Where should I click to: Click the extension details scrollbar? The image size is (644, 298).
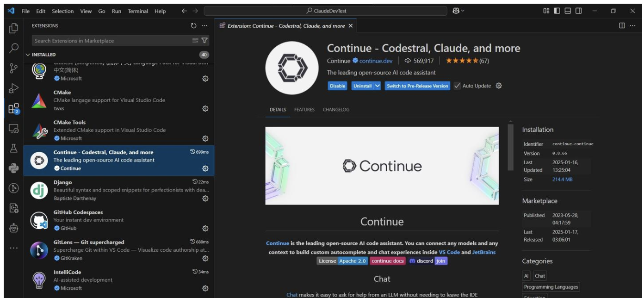[x=511, y=147]
